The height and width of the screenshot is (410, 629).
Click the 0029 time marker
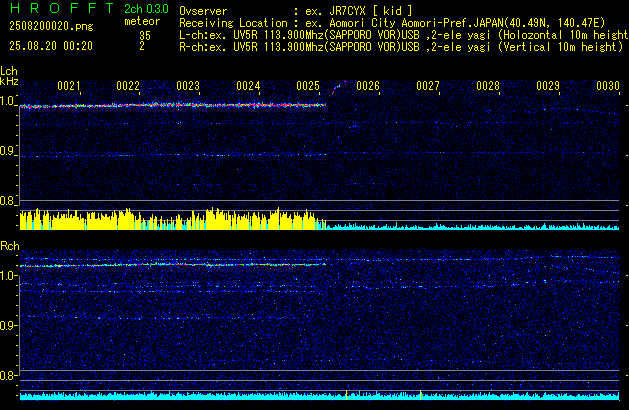point(548,86)
